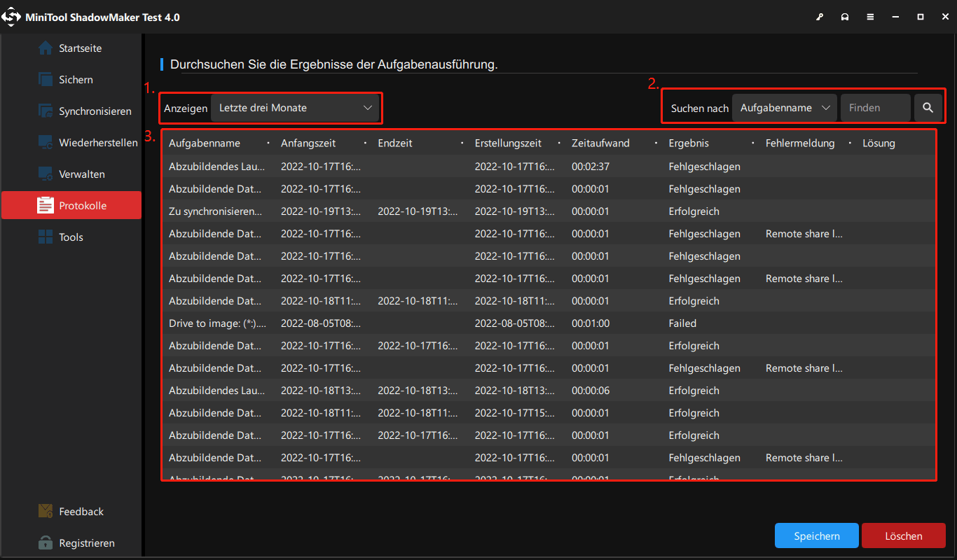Click the 00:02:37 duration cell

[590, 167]
